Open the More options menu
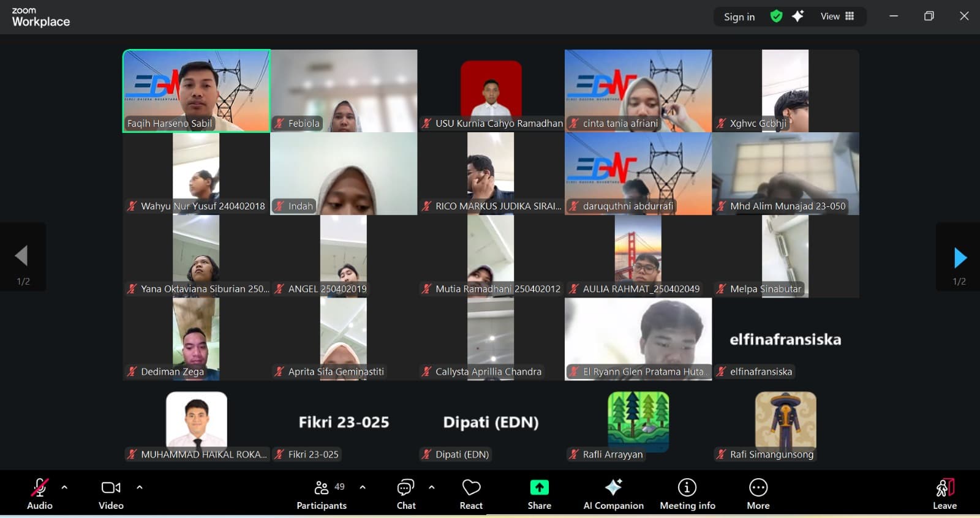This screenshot has width=980, height=518. (758, 494)
